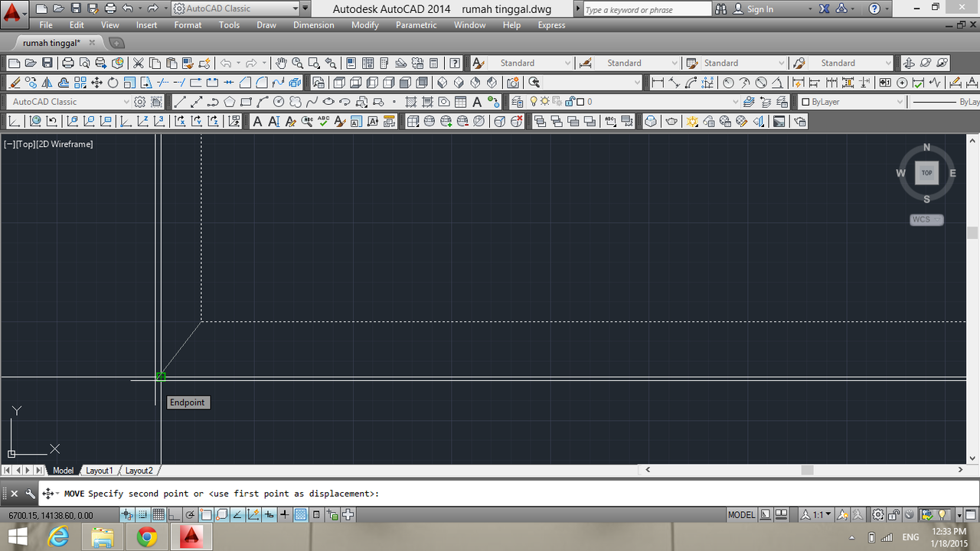Select the Trim tool
980x551 pixels.
[x=163, y=83]
